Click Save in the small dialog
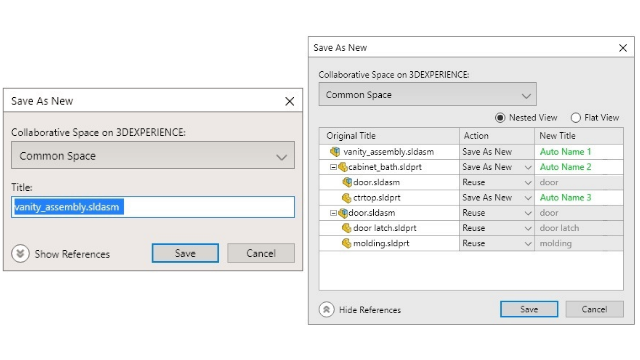Viewport: 640px width, 360px height. (185, 253)
